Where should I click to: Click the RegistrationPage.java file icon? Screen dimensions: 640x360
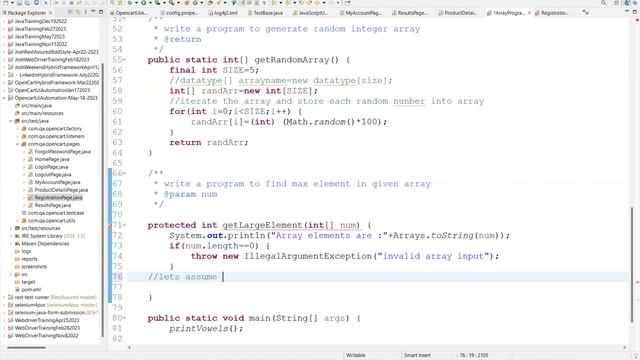tap(31, 198)
